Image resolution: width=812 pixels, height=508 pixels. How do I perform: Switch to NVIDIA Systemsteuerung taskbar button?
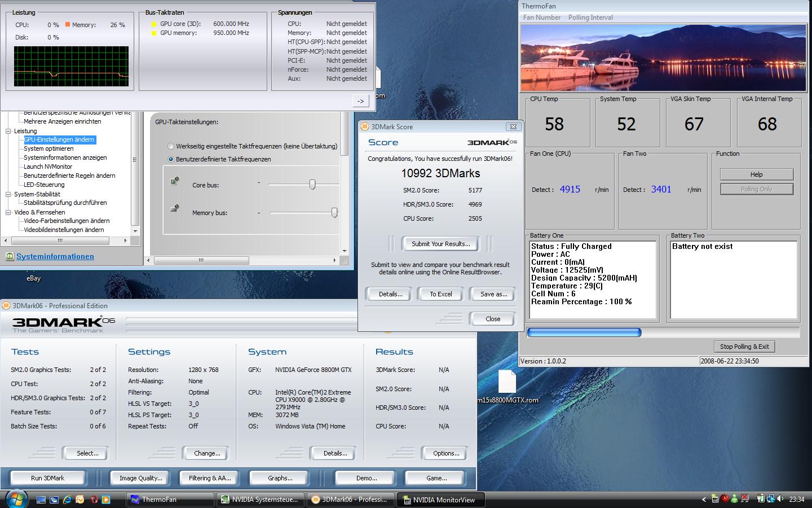click(x=261, y=500)
